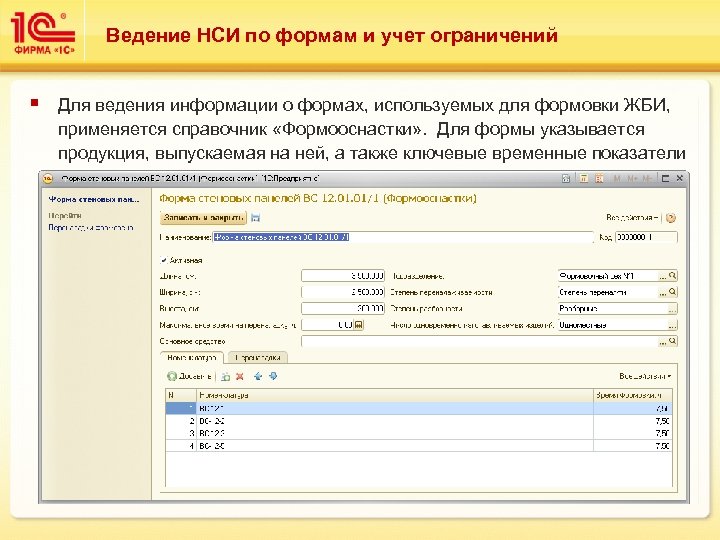The height and width of the screenshot is (540, 720).
Task: Click the 7,50 time value in row 2
Action: [662, 421]
